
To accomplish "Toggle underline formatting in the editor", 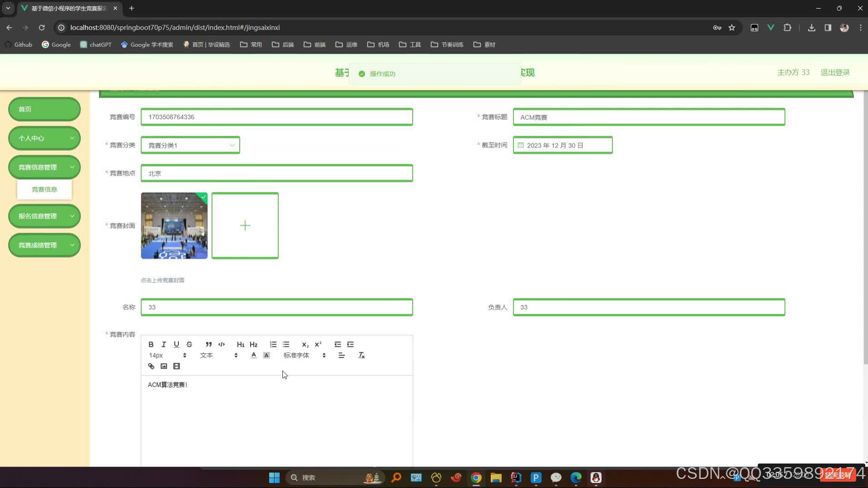I will click(177, 344).
